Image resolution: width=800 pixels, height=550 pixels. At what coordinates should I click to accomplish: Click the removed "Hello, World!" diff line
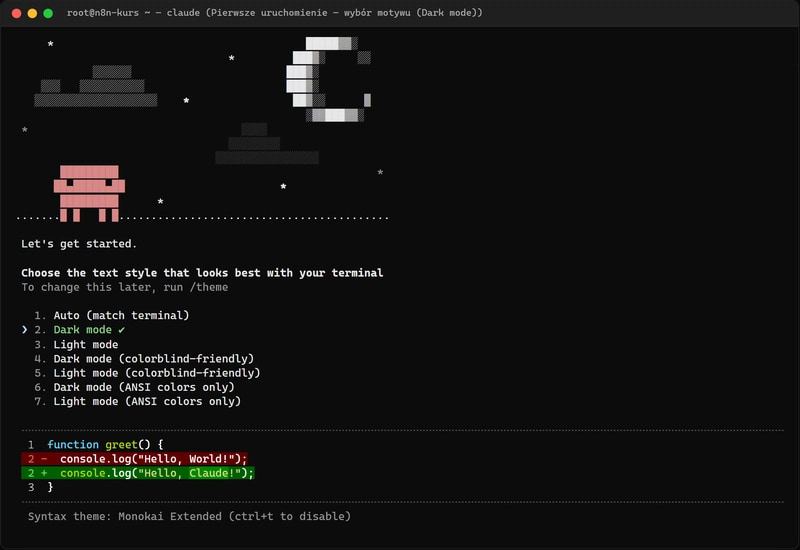pos(135,459)
